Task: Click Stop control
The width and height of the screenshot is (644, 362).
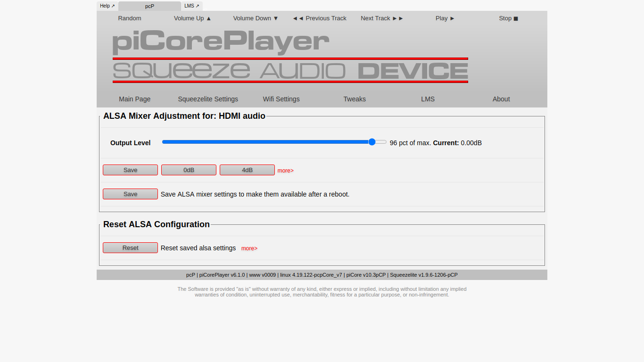Action: click(509, 18)
